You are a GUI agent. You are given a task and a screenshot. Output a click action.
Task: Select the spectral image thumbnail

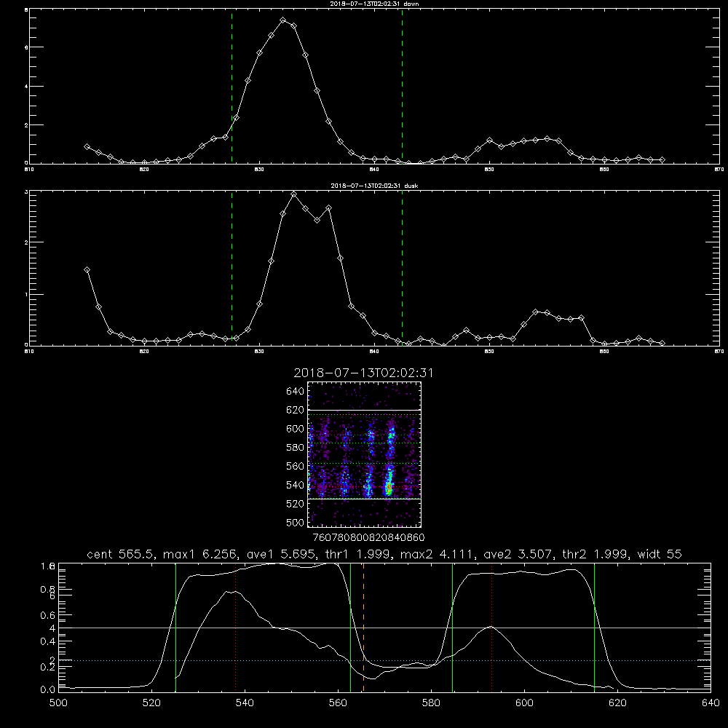tap(365, 454)
